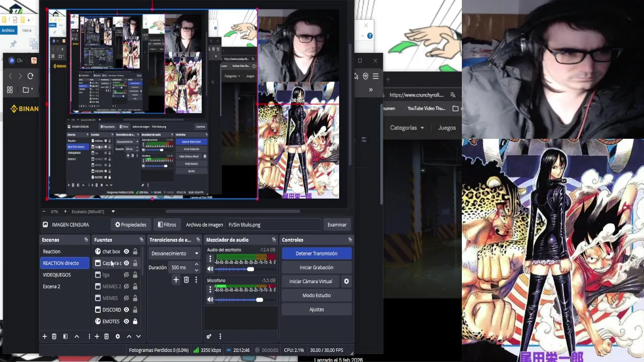Viewport: 644px width, 362px height.
Task: Zoom out preview with minus icon
Action: tap(44, 212)
